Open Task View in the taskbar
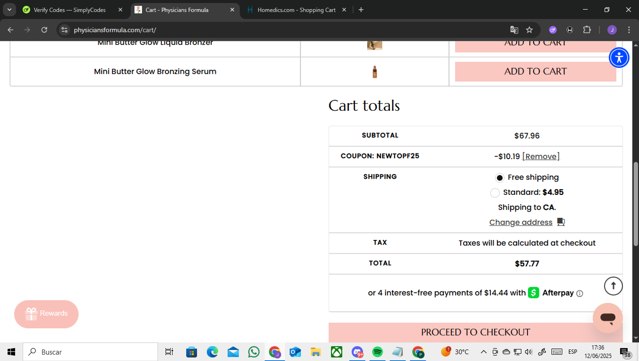The height and width of the screenshot is (361, 639). [x=169, y=352]
